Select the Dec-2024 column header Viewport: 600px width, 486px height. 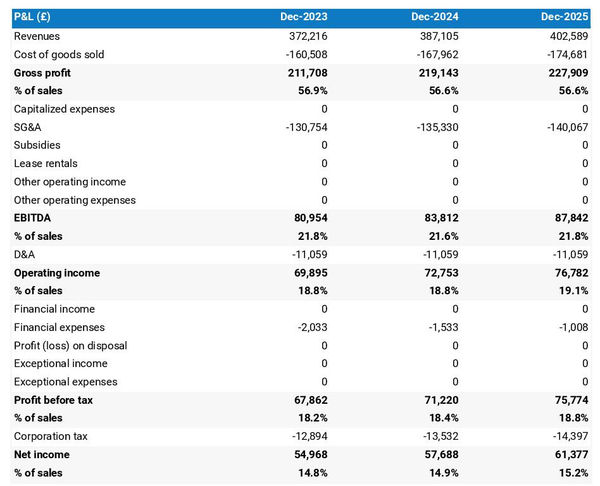tap(438, 17)
